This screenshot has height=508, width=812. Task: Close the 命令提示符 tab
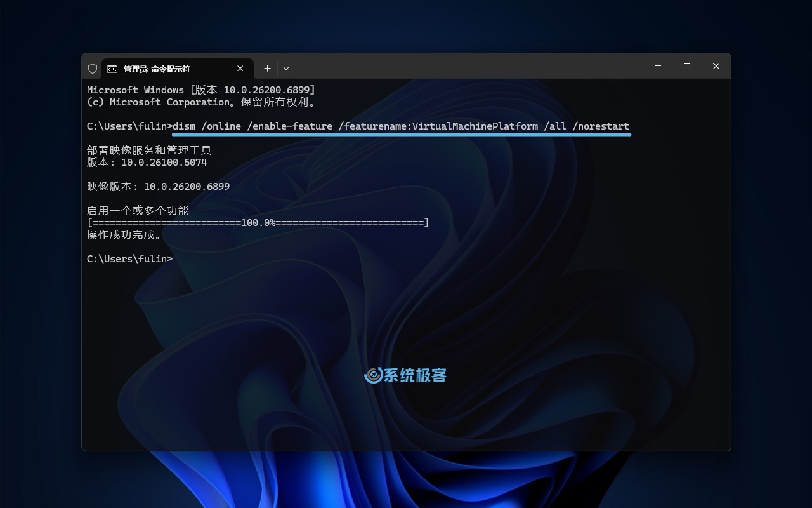(240, 69)
